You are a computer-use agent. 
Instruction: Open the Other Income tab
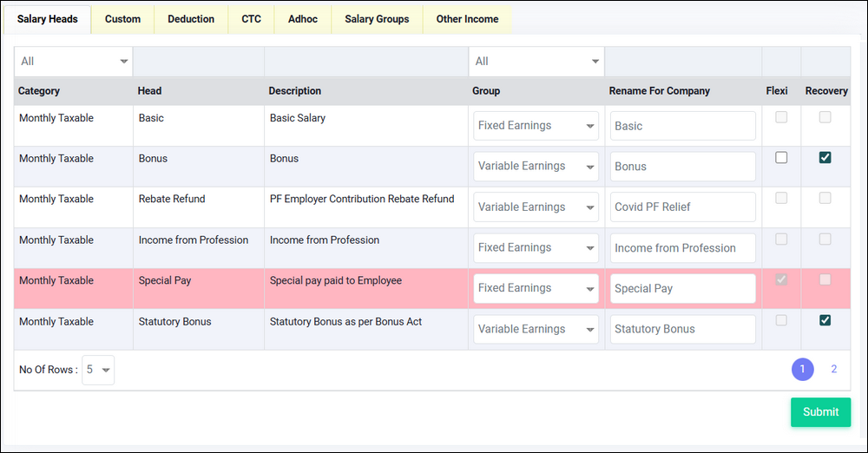pyautogui.click(x=467, y=19)
